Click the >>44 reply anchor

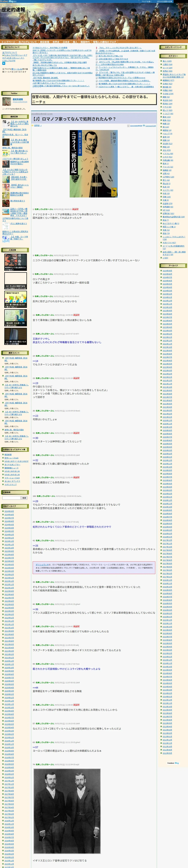[35, 688]
